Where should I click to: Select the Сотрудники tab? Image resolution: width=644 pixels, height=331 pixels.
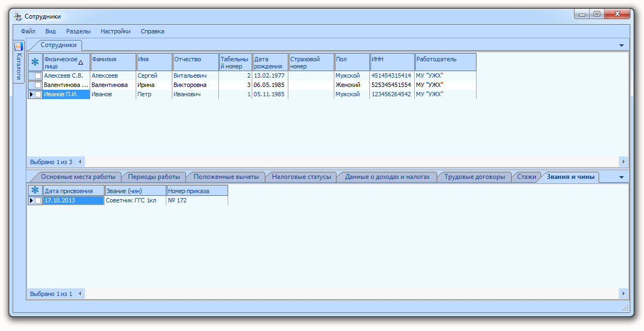59,45
